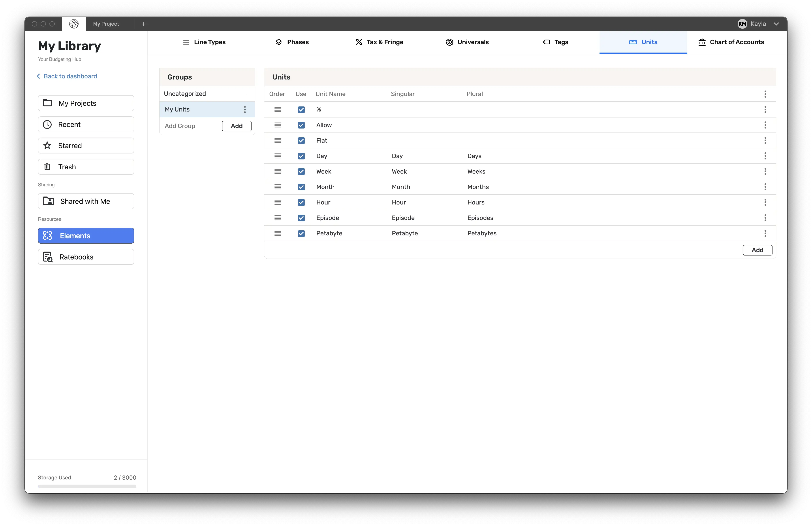Click the Storage Used progress bar
Viewport: 812px width, 526px height.
click(x=87, y=486)
